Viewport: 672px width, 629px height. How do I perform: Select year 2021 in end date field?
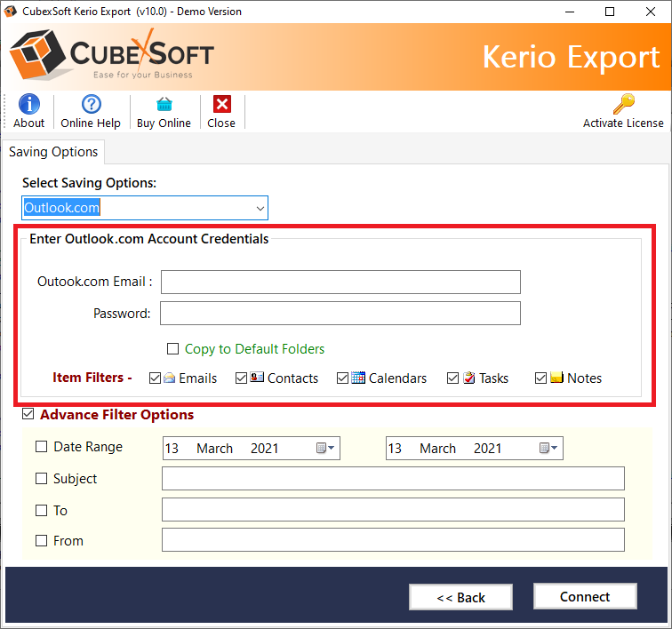(487, 449)
